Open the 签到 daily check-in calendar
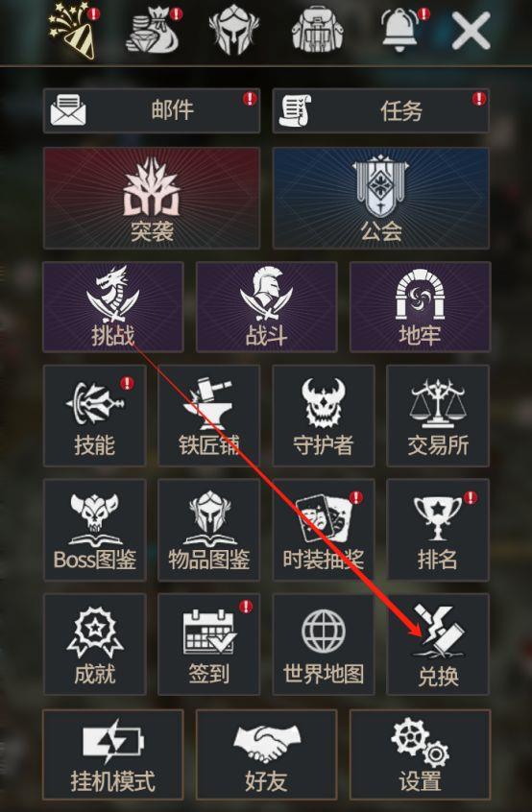 pos(208,644)
